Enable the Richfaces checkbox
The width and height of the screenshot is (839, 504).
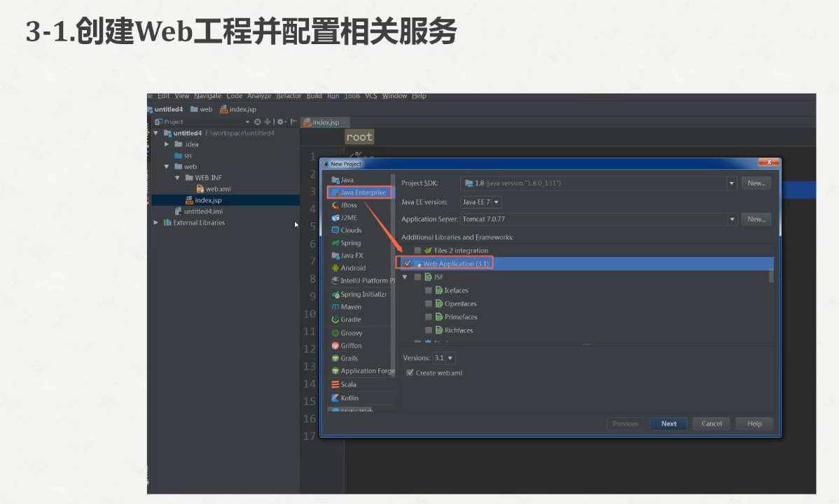[x=428, y=330]
